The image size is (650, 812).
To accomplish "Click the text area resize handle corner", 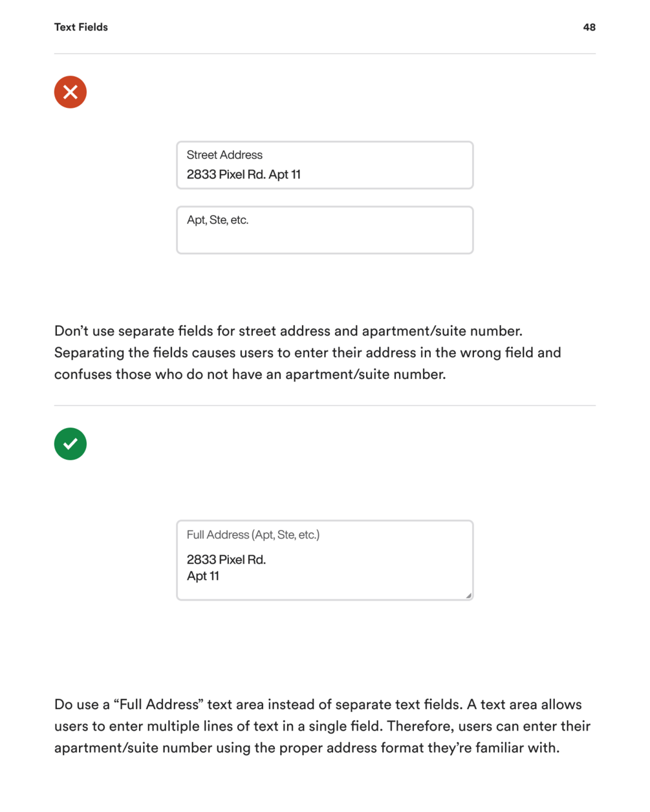I will tap(468, 595).
